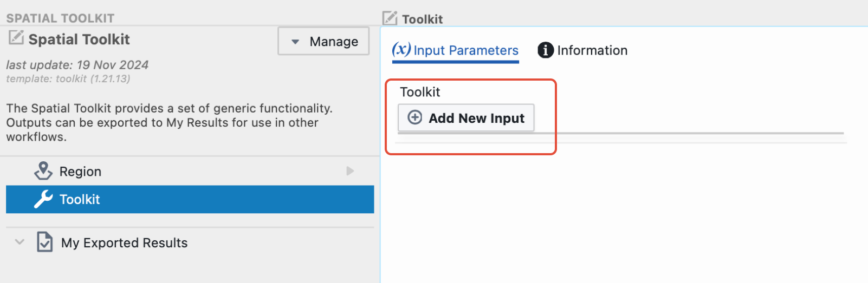Open My Exported Results item

click(124, 242)
